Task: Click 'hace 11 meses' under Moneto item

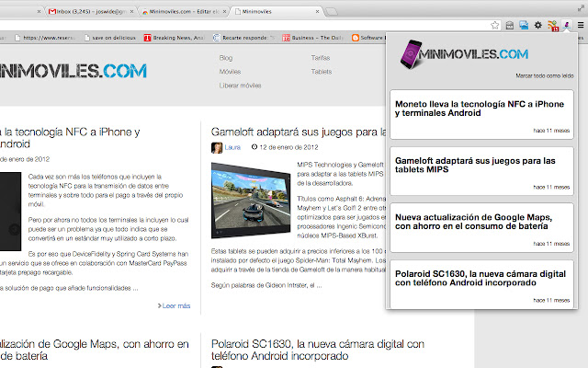Action: (551, 131)
